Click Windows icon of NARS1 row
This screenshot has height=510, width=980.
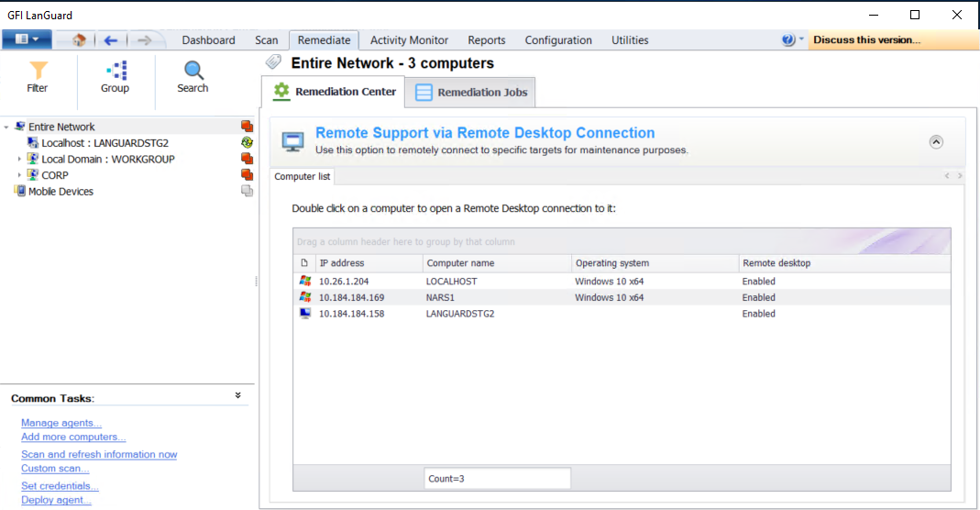click(305, 297)
